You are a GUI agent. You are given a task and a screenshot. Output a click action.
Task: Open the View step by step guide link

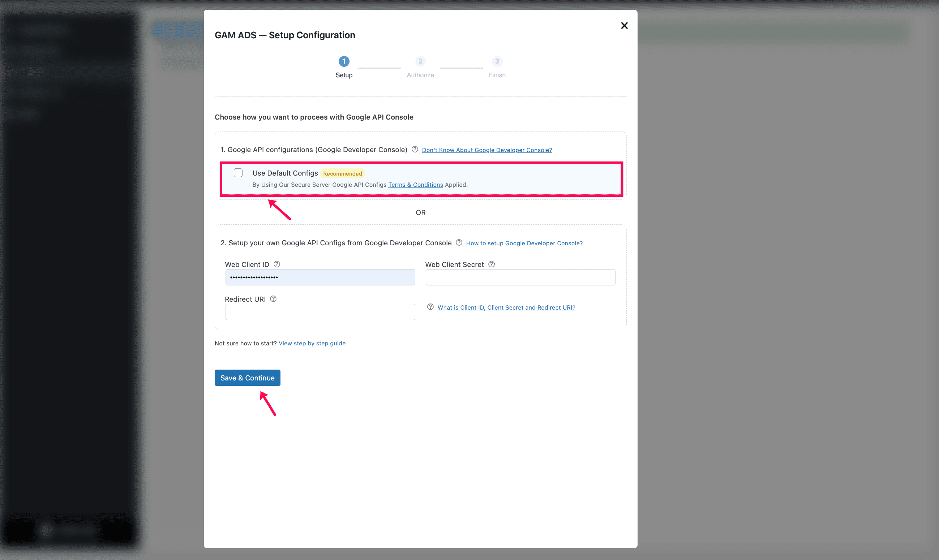(x=312, y=343)
